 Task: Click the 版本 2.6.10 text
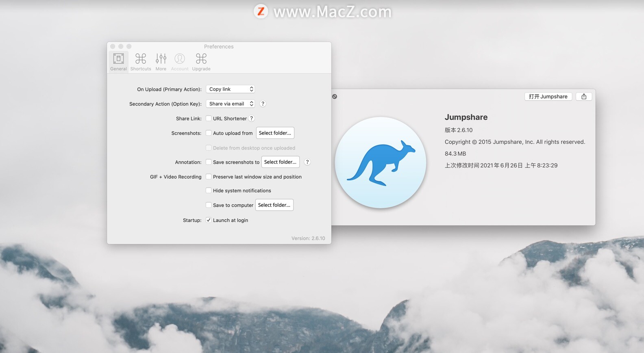[x=459, y=130]
